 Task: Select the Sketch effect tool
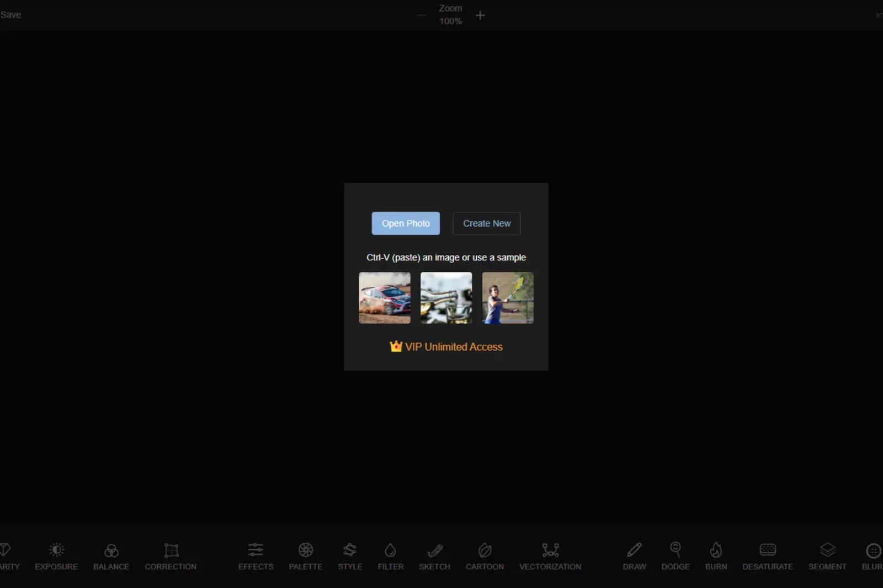click(x=434, y=556)
